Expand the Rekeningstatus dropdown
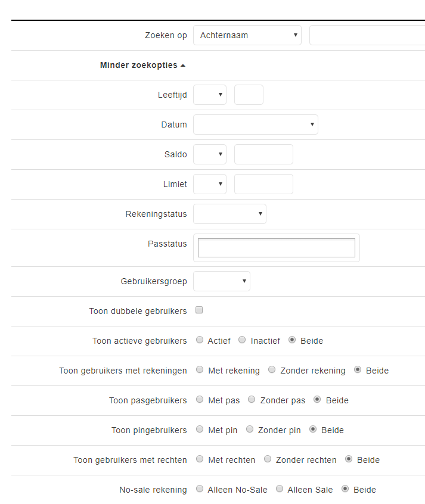The width and height of the screenshot is (425, 504). pyautogui.click(x=229, y=214)
